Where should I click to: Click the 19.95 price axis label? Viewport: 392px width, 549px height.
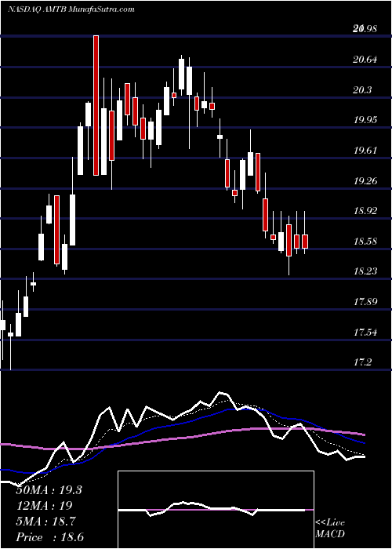(x=365, y=120)
